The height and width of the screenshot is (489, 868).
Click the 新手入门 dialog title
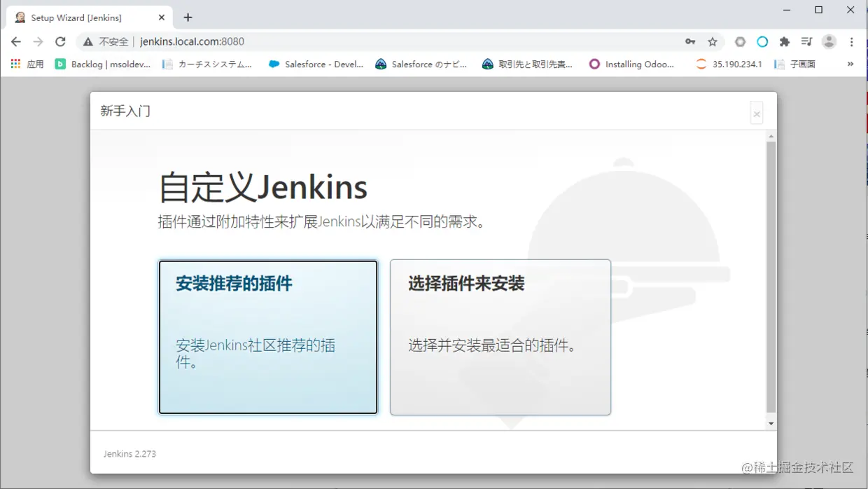[125, 111]
